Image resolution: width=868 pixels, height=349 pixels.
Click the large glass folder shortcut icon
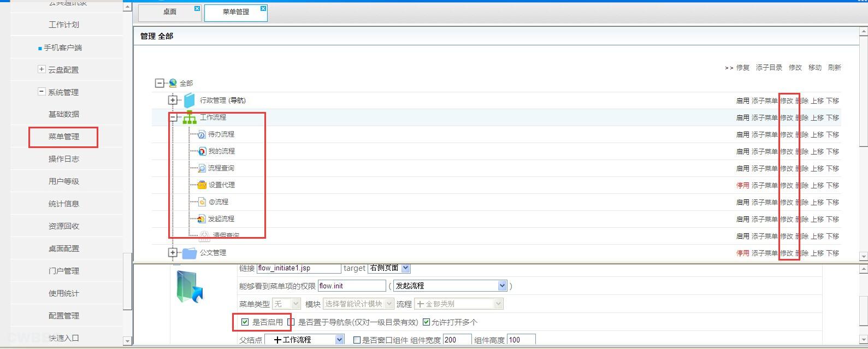[x=190, y=286]
